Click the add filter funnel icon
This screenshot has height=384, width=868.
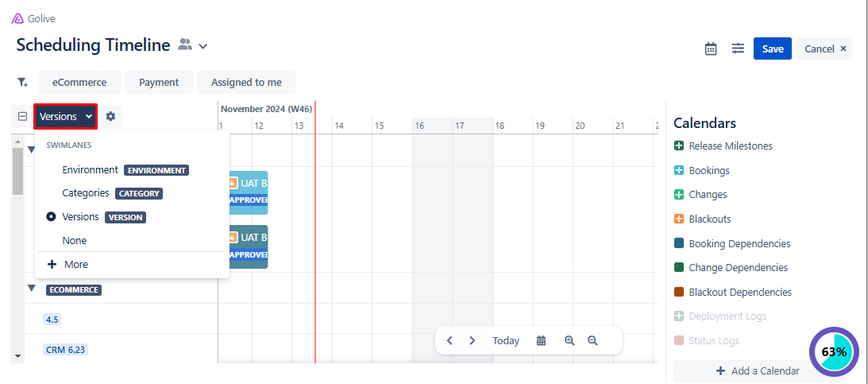coord(22,82)
